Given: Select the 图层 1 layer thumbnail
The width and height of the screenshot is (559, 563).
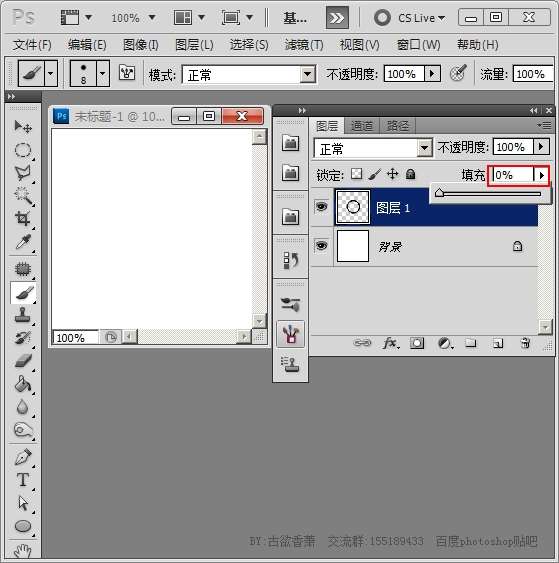Looking at the screenshot, I should click(x=353, y=207).
